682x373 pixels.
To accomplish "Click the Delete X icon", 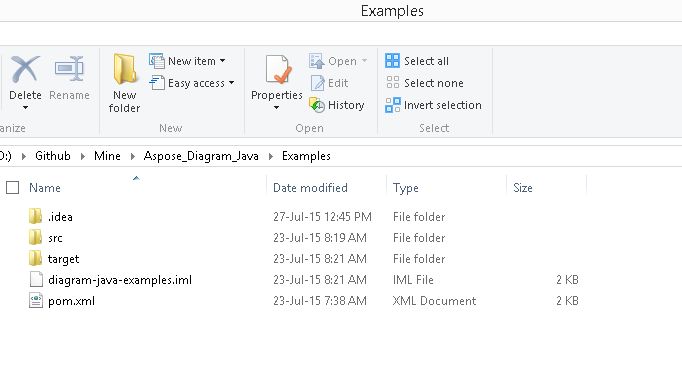I will click(x=25, y=69).
